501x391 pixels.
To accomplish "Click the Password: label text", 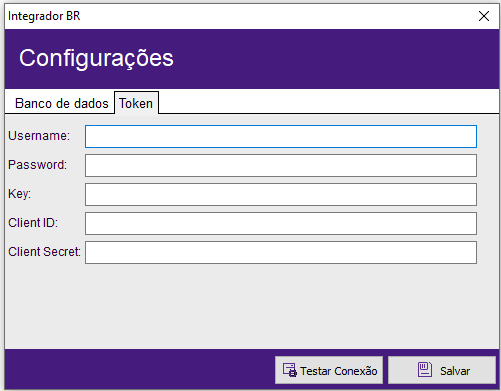I will click(38, 165).
